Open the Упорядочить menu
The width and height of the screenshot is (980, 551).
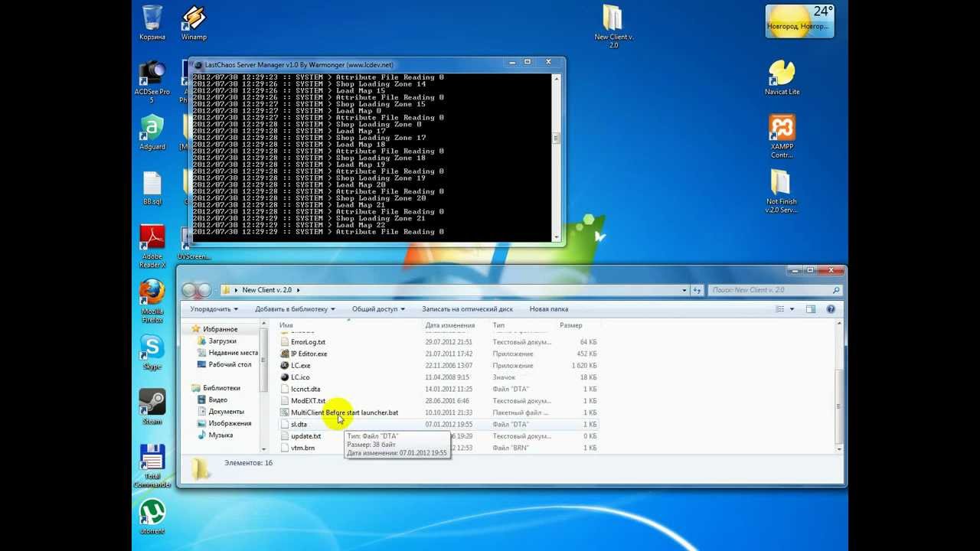click(x=214, y=309)
